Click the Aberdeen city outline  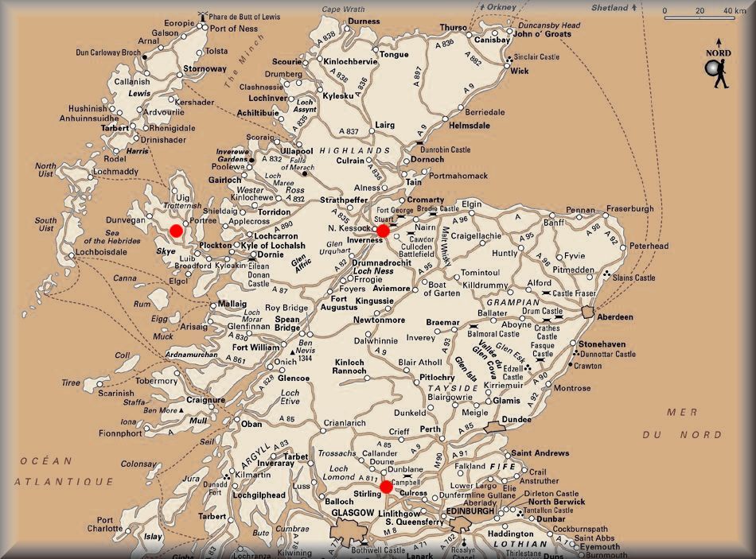point(588,312)
